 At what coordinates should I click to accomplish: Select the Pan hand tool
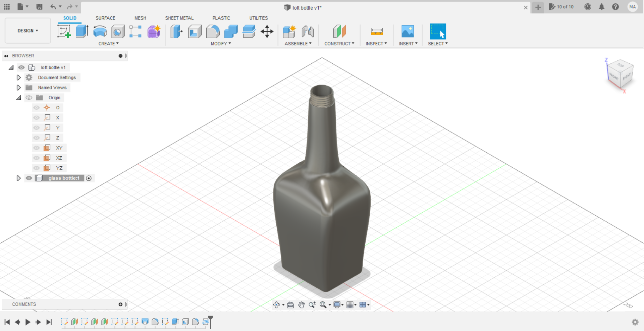click(302, 305)
